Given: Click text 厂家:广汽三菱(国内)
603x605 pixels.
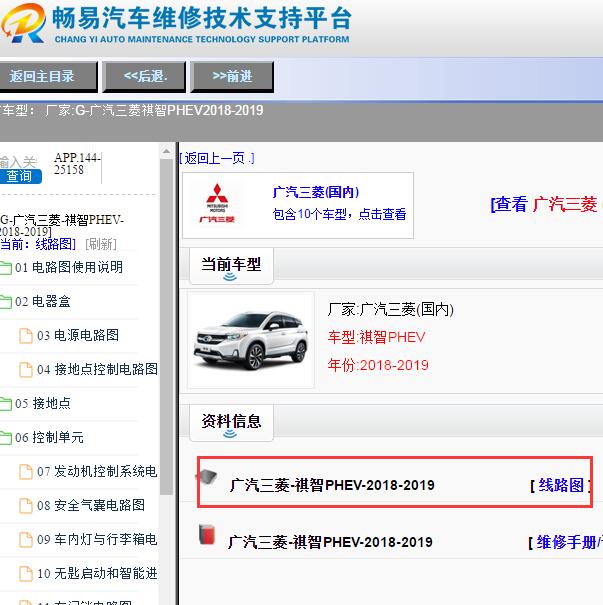Looking at the screenshot, I should (391, 309).
